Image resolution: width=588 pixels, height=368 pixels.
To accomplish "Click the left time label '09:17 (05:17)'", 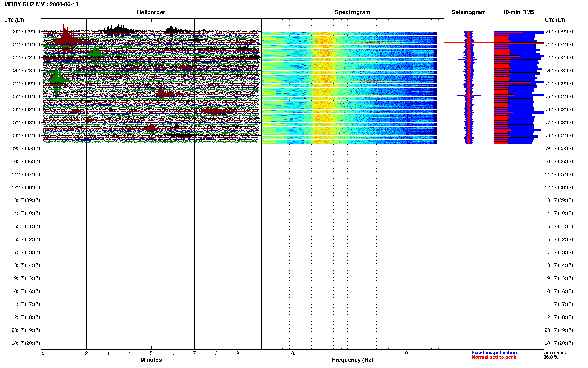I will pyautogui.click(x=26, y=148).
